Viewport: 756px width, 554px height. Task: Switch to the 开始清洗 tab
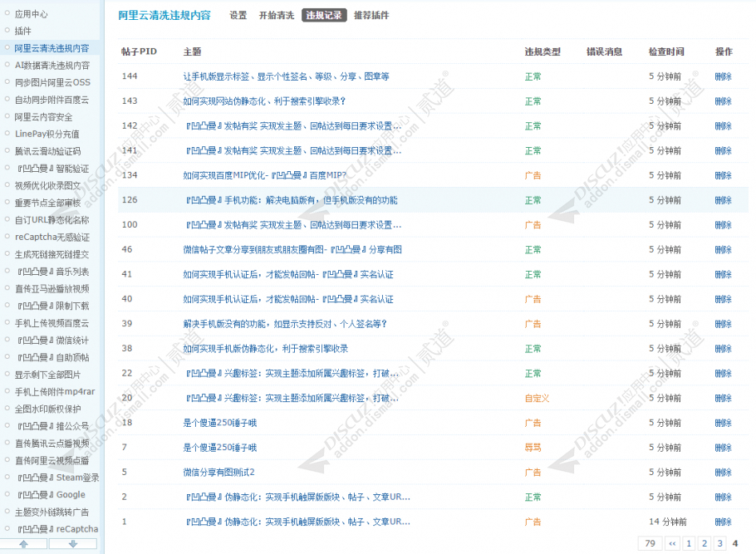click(277, 16)
